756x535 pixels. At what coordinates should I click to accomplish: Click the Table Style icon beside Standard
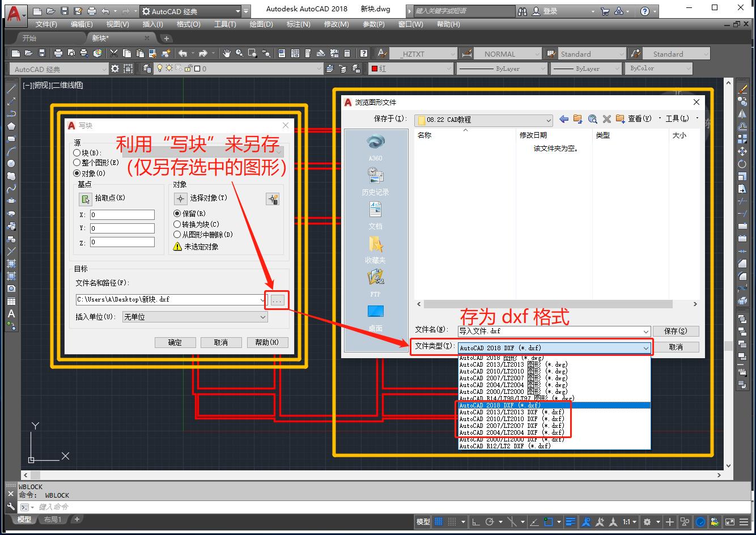550,54
